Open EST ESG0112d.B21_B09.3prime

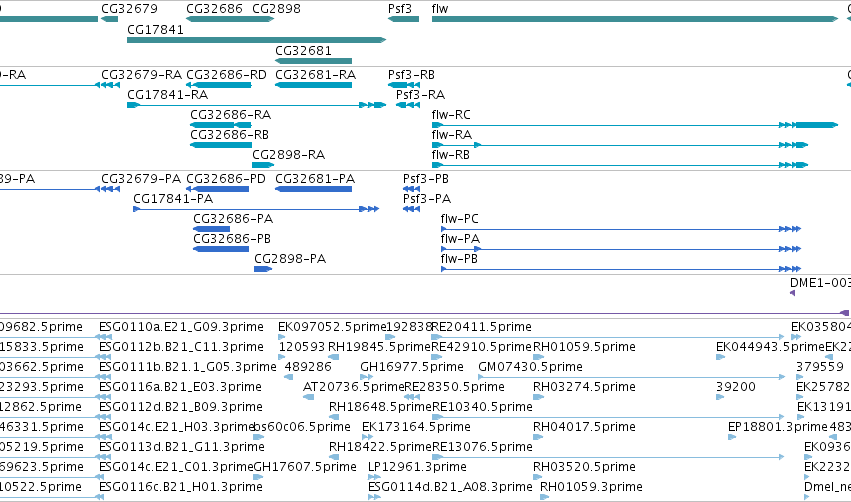pos(181,407)
